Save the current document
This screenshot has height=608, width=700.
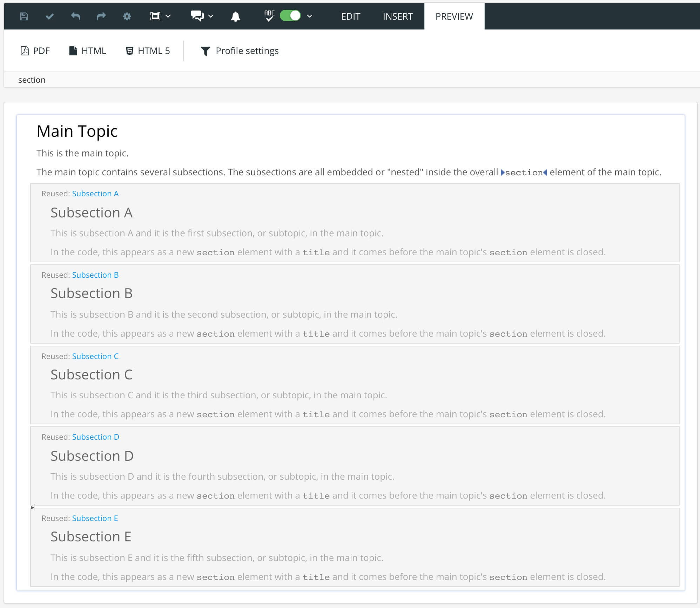coord(24,16)
